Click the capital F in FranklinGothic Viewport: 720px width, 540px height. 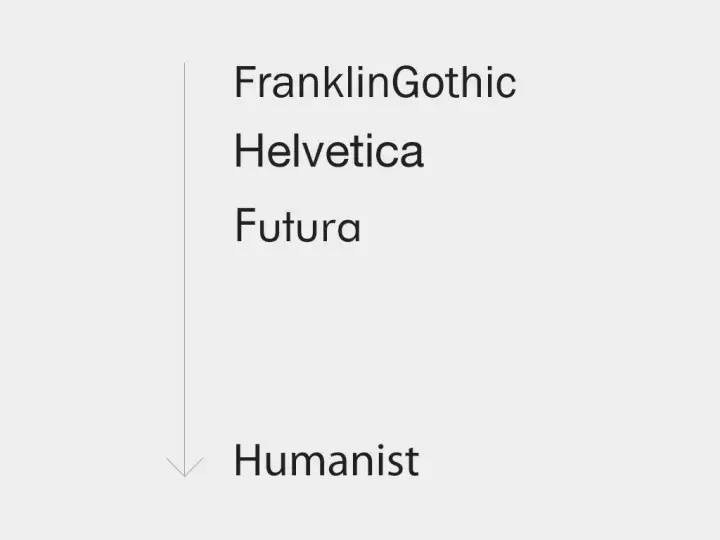point(243,83)
